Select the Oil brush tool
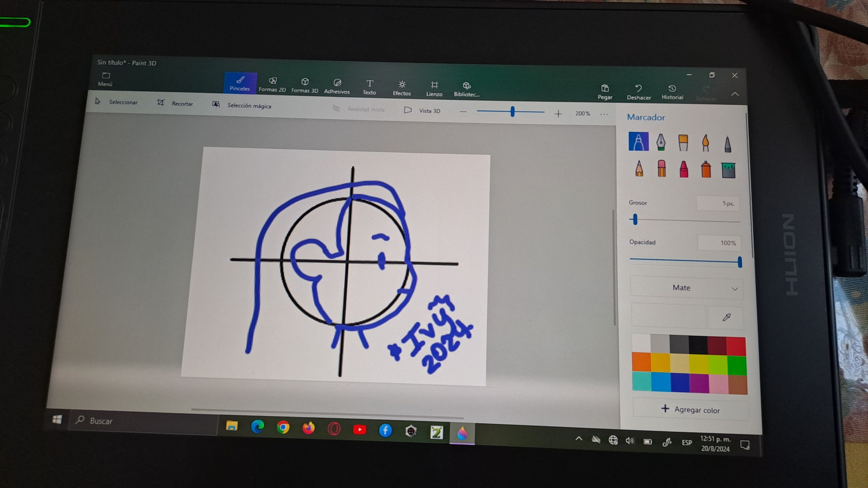The height and width of the screenshot is (488, 868). [x=683, y=143]
